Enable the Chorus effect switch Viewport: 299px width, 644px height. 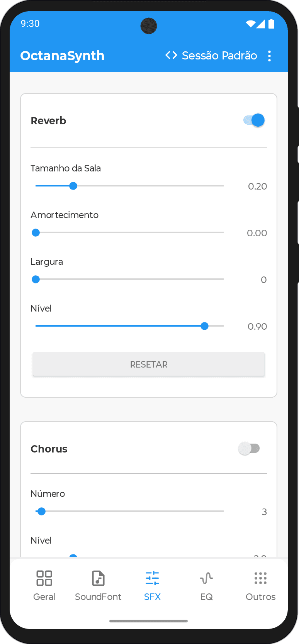(249, 449)
